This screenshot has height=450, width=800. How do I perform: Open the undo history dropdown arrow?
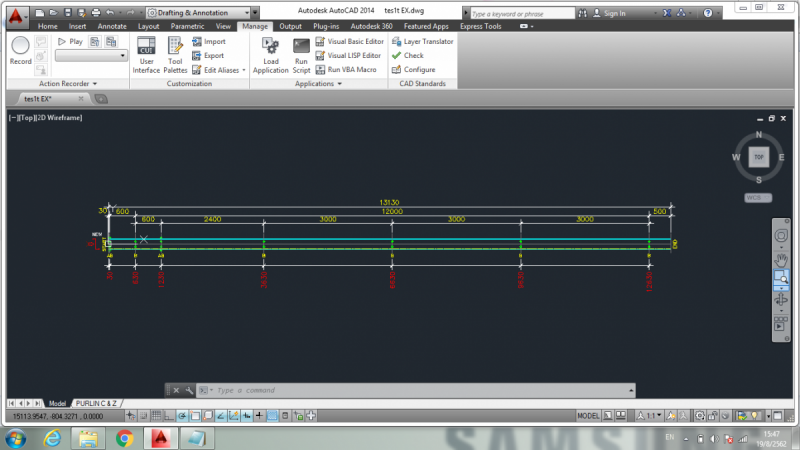tap(120, 13)
